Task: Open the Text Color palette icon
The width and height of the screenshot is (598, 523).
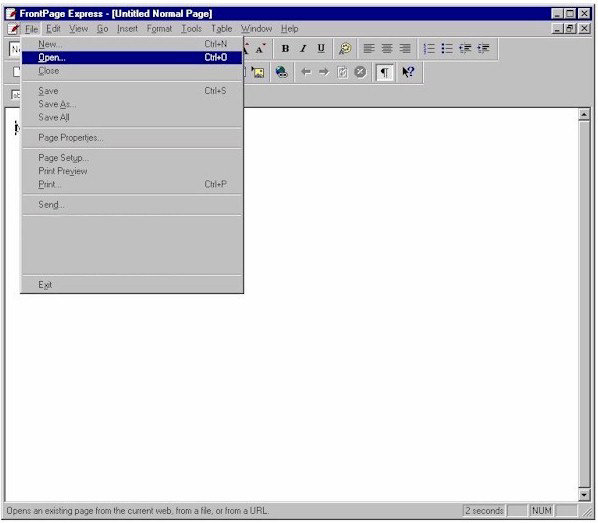Action: pyautogui.click(x=345, y=49)
